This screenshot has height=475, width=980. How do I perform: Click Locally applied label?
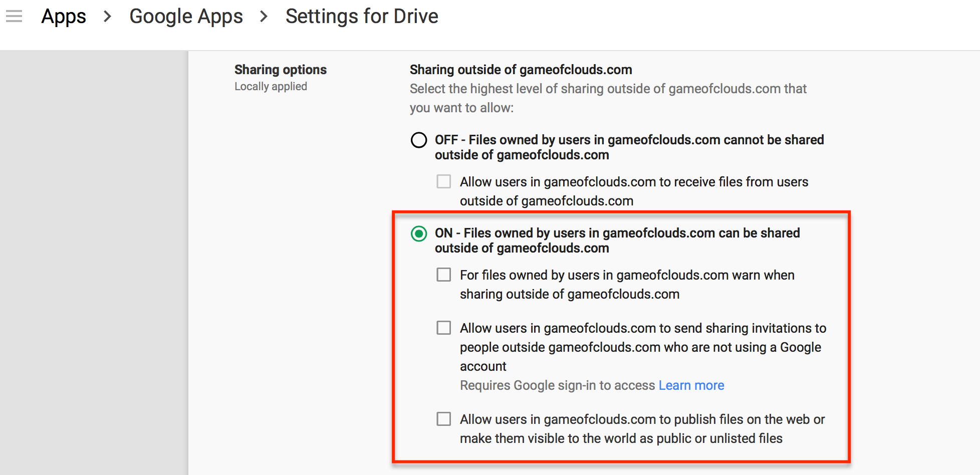tap(271, 86)
